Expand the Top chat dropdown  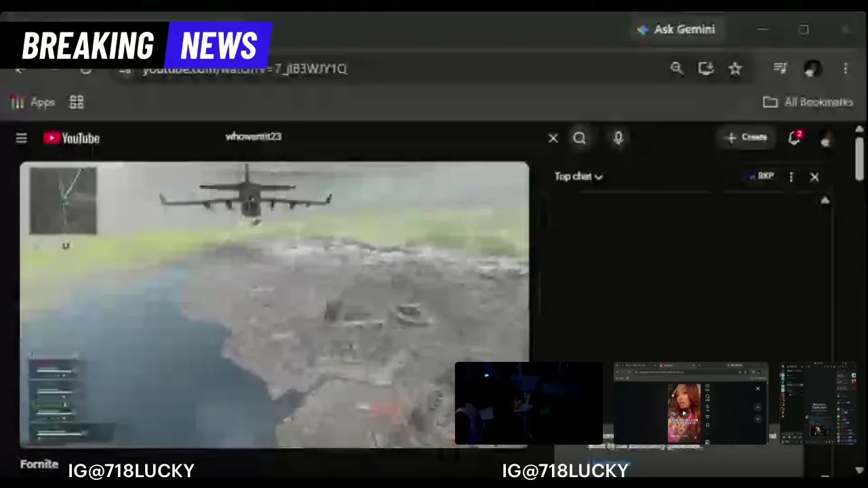pos(578,176)
